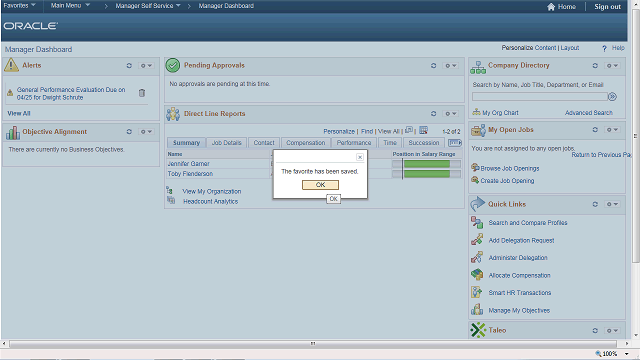Click Jennifer Garner's salary range bar
640x360 pixels.
click(426, 164)
